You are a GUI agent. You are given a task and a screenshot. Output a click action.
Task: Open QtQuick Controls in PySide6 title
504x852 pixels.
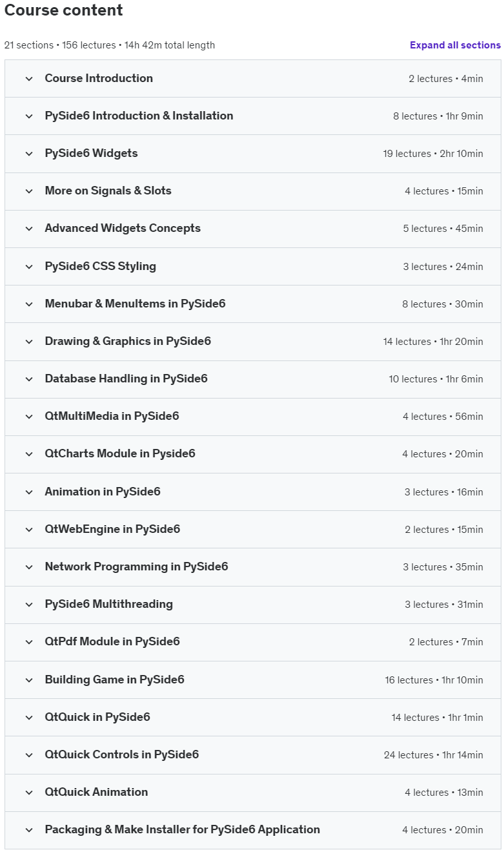[121, 754]
